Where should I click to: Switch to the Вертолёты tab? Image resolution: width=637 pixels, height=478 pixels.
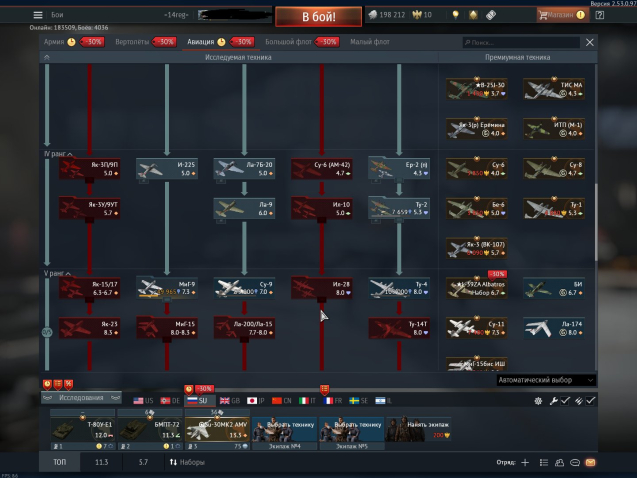click(x=135, y=42)
